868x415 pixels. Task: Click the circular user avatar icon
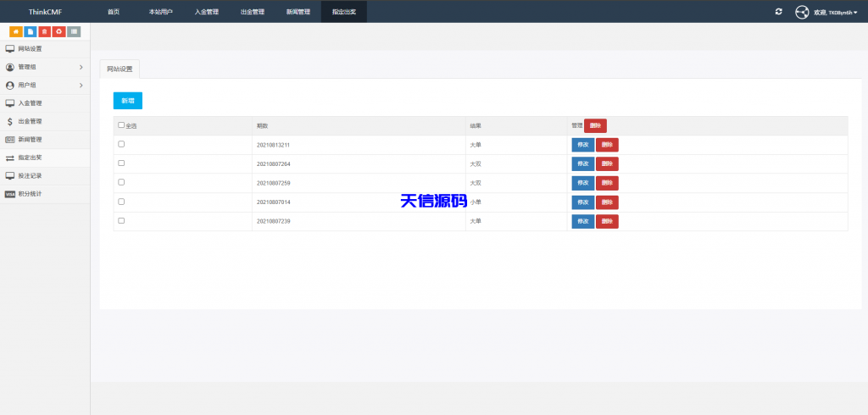point(802,12)
